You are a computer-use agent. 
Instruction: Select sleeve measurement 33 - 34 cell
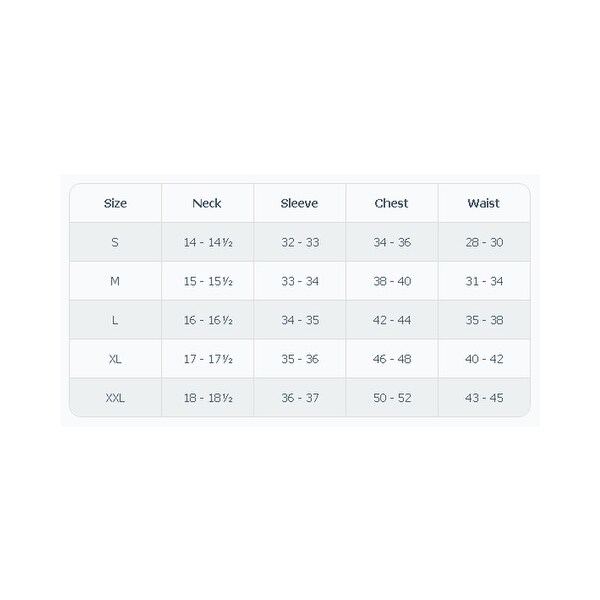pos(299,281)
